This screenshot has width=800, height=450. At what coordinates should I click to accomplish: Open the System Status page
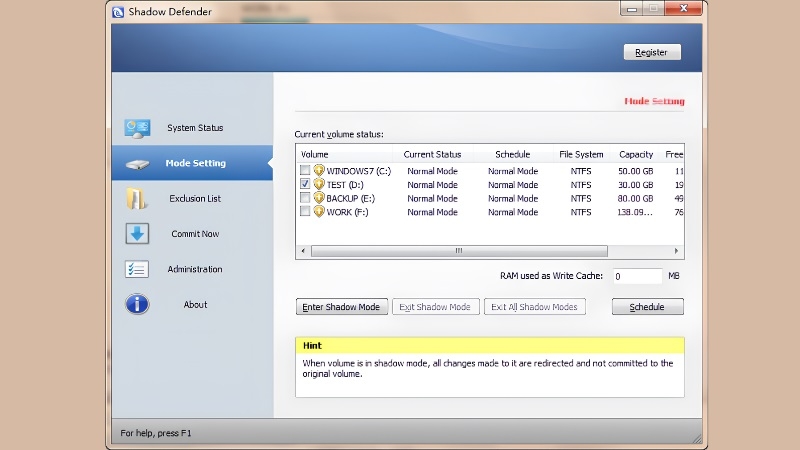coord(192,128)
